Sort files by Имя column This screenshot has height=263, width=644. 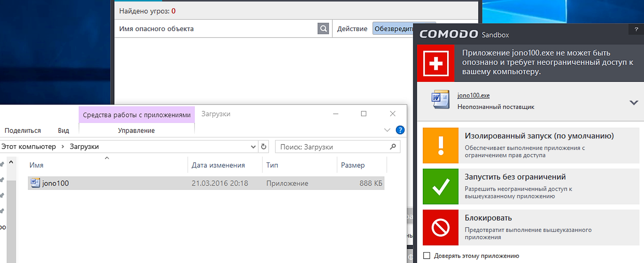coord(108,165)
